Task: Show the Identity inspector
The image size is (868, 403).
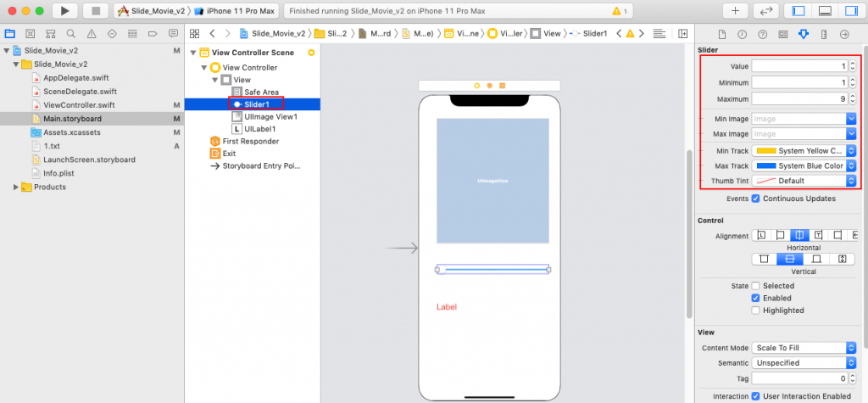Action: click(782, 35)
